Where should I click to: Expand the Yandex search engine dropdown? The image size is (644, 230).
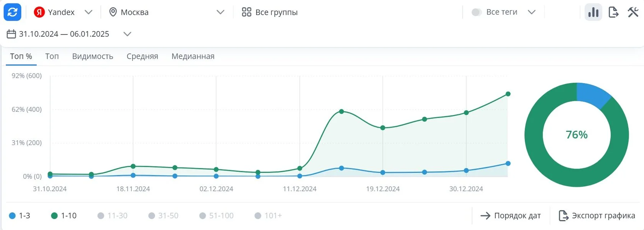[x=89, y=12]
